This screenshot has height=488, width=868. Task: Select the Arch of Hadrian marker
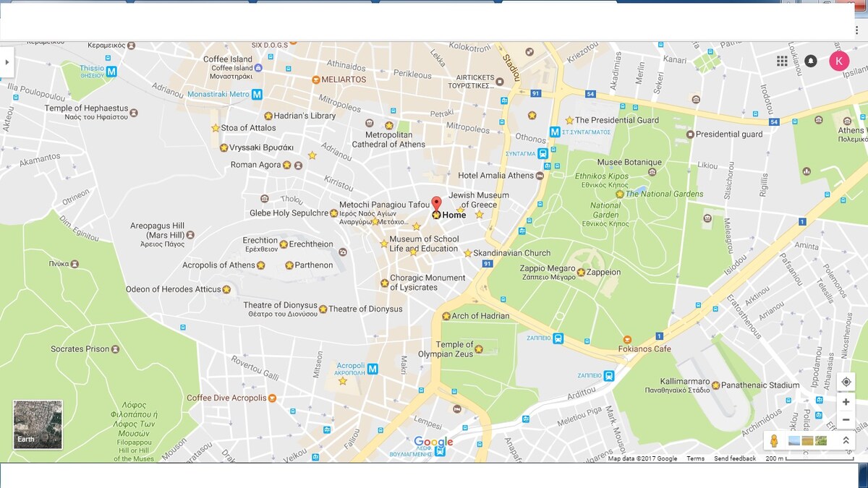[x=446, y=316]
